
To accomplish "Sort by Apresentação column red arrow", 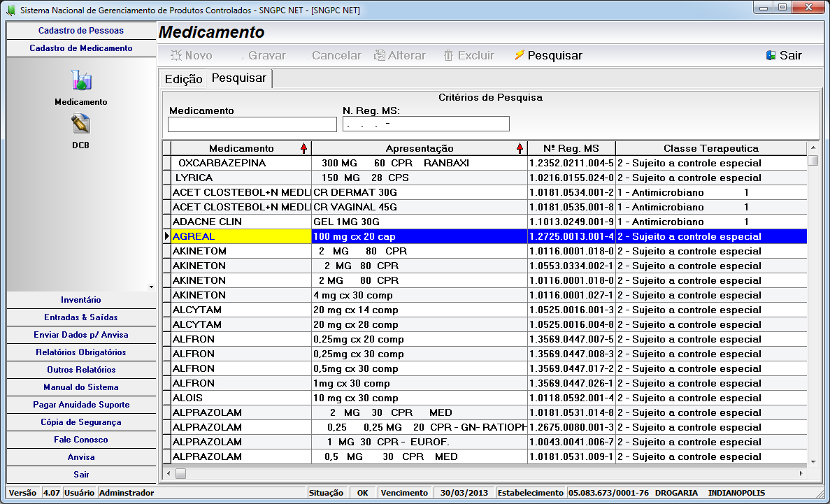I will tap(520, 148).
